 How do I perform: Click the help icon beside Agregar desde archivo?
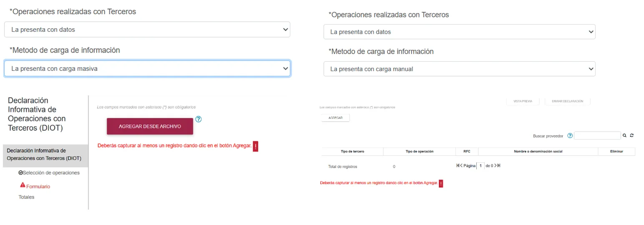coord(199,119)
